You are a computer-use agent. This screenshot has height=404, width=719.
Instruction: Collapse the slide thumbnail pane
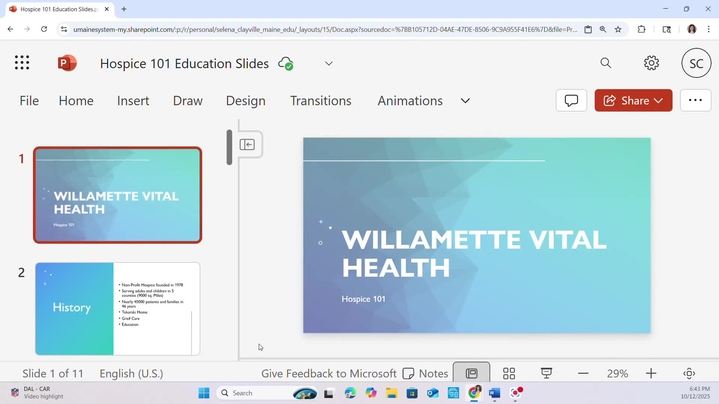click(x=248, y=144)
